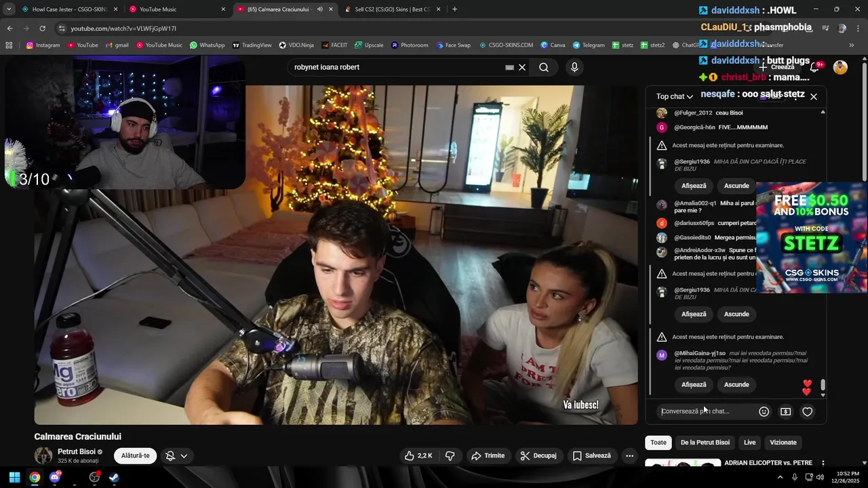
Task: Send a heart reaction in chat
Action: tap(807, 411)
